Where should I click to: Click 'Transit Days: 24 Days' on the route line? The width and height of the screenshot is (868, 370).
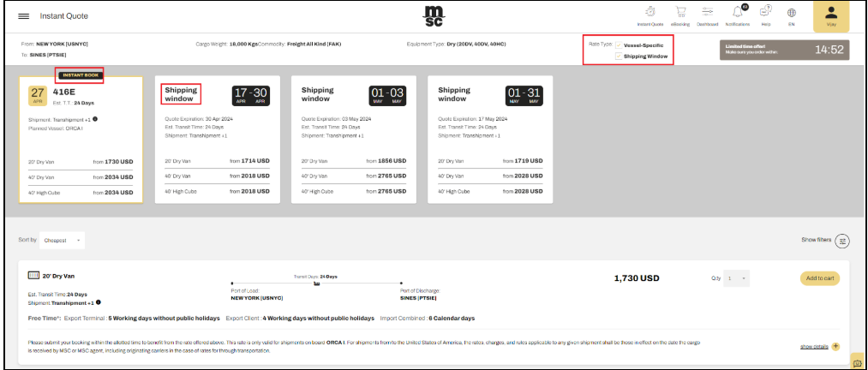(315, 276)
